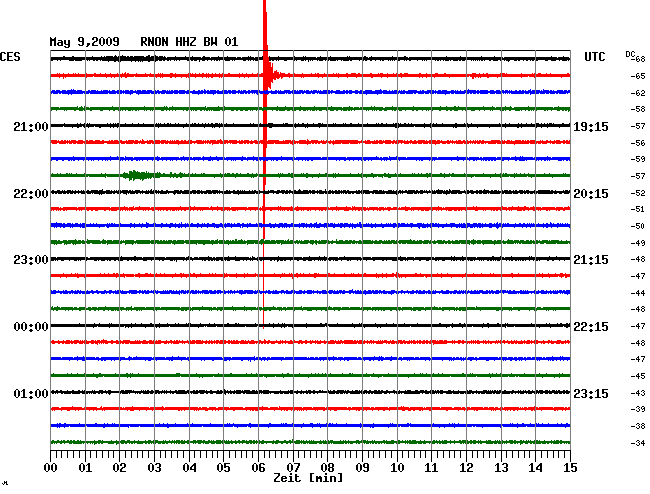650x494 pixels.
Task: Click minute tick label 01
Action: click(85, 468)
